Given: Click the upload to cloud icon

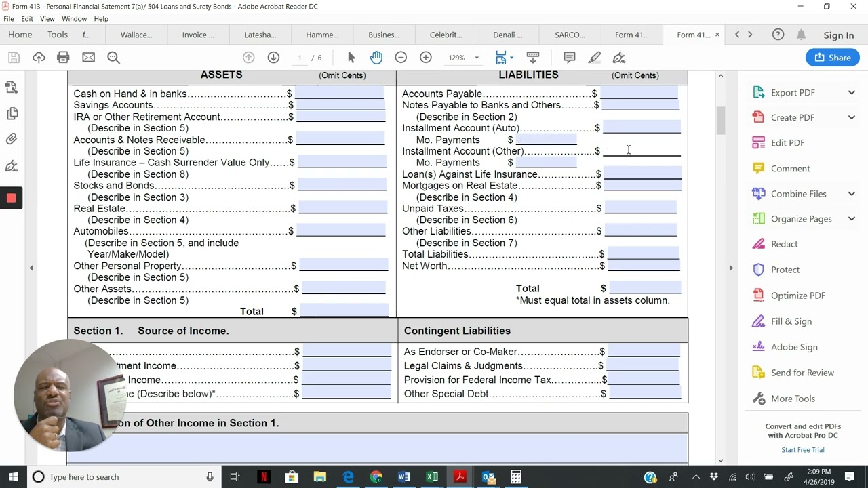Looking at the screenshot, I should pyautogui.click(x=39, y=58).
